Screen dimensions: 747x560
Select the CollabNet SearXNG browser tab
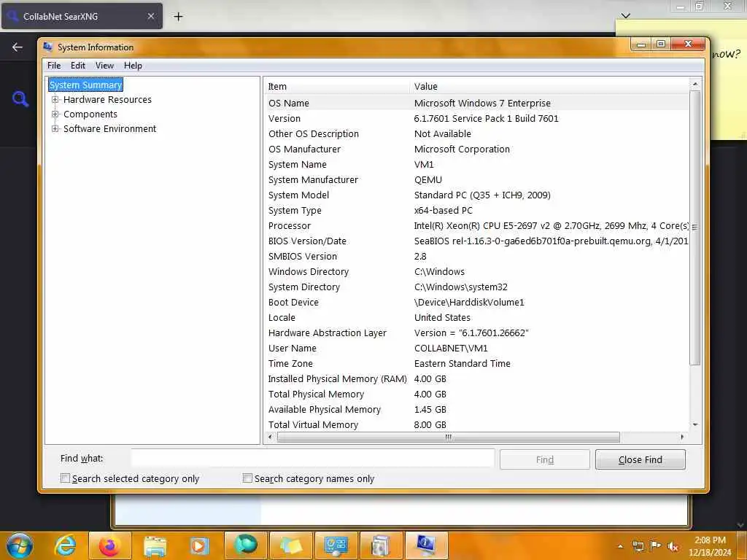click(82, 16)
